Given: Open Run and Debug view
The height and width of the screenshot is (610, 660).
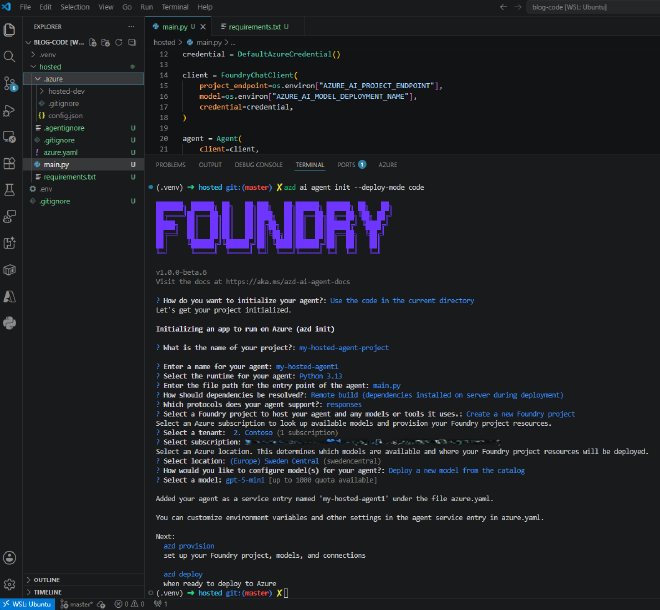Looking at the screenshot, I should coord(9,111).
